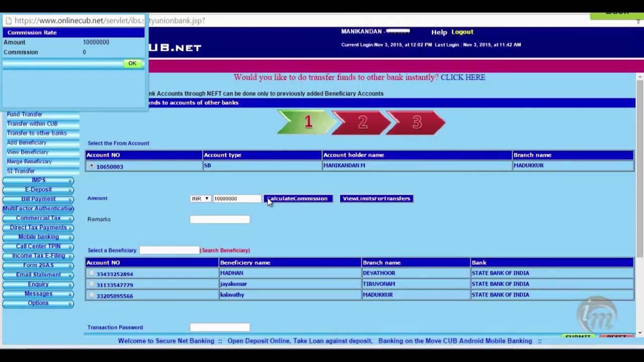Click beneficiary name jayakumar
This screenshot has height=362, width=644.
(233, 284)
